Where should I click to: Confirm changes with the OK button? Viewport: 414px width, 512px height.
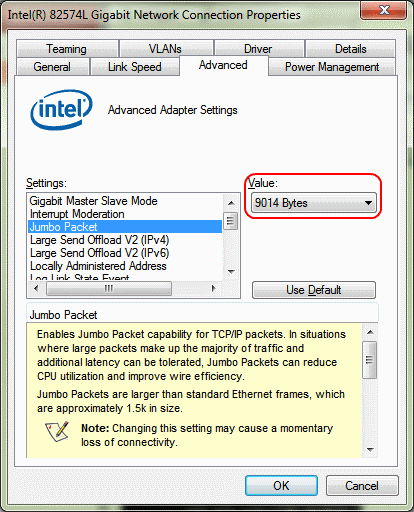click(281, 485)
